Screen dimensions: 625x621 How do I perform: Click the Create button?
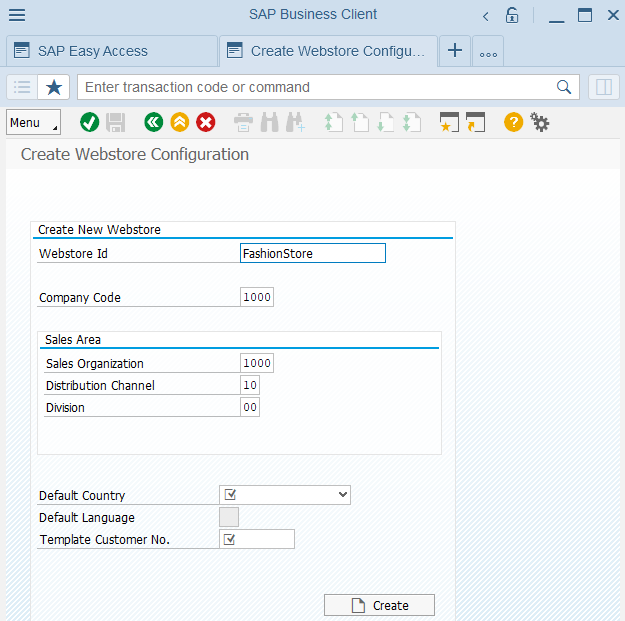(x=379, y=605)
